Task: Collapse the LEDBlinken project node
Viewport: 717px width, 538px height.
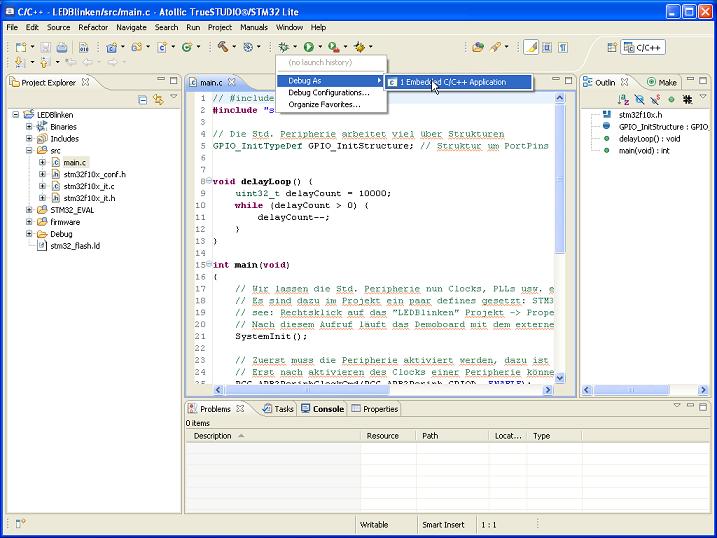Action: (16, 115)
